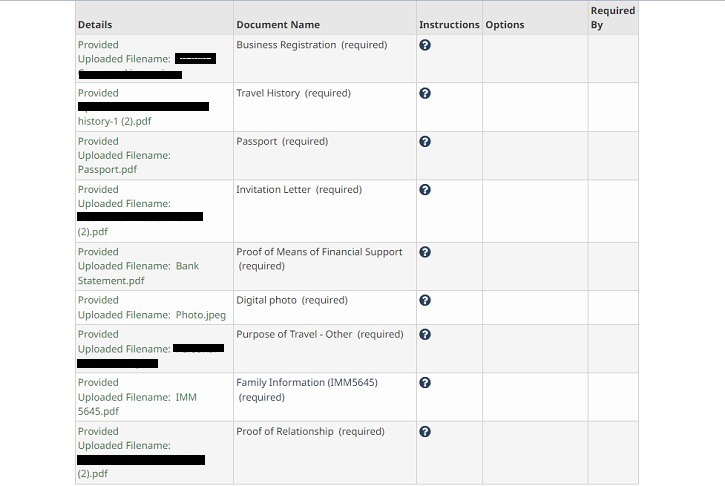Image resolution: width=725 pixels, height=486 pixels.
Task: Click Proof of Relationship document name
Action: coord(310,432)
